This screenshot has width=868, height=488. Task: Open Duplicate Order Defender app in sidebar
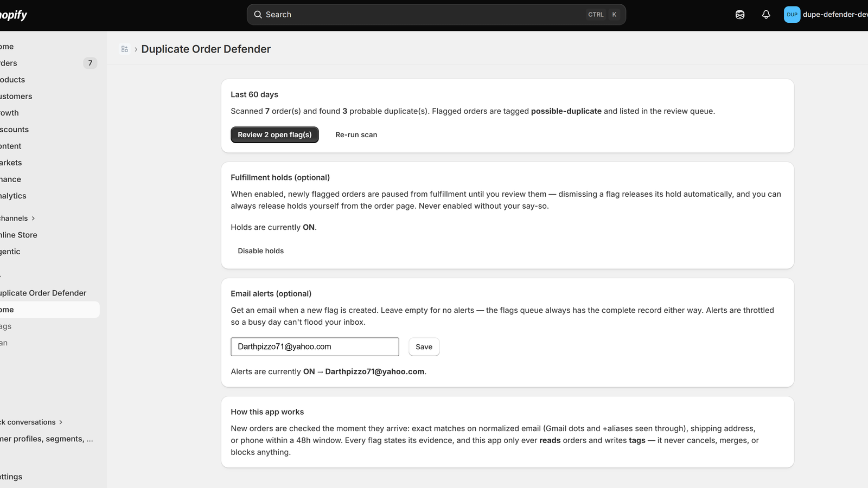[x=49, y=293]
